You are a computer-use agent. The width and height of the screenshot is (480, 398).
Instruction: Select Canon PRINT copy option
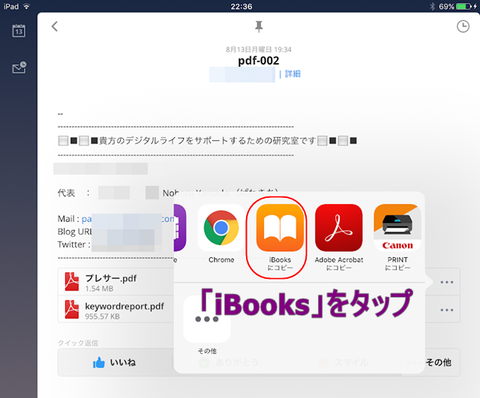pos(397,228)
